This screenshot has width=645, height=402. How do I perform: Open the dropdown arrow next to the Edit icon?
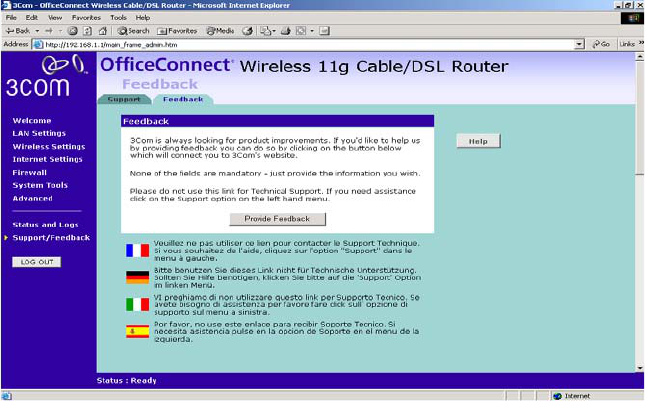click(x=312, y=31)
